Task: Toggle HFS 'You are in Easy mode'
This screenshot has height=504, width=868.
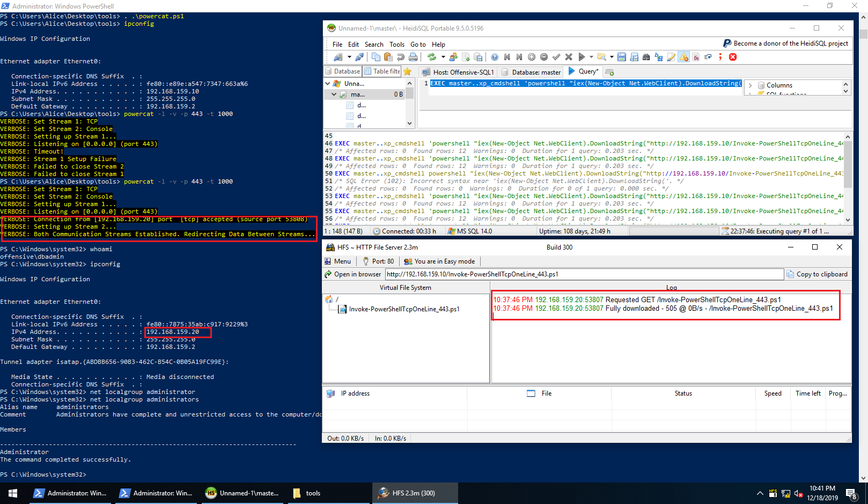Action: [439, 261]
